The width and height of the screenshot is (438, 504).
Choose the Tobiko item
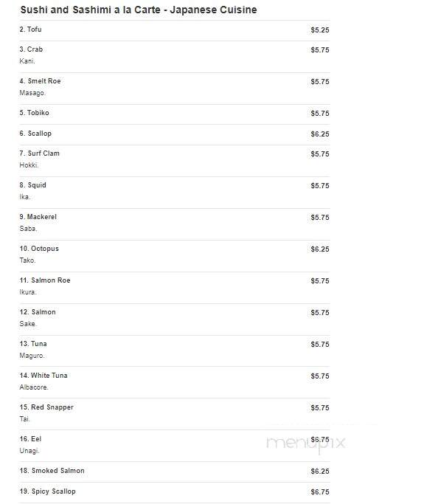pyautogui.click(x=175, y=114)
